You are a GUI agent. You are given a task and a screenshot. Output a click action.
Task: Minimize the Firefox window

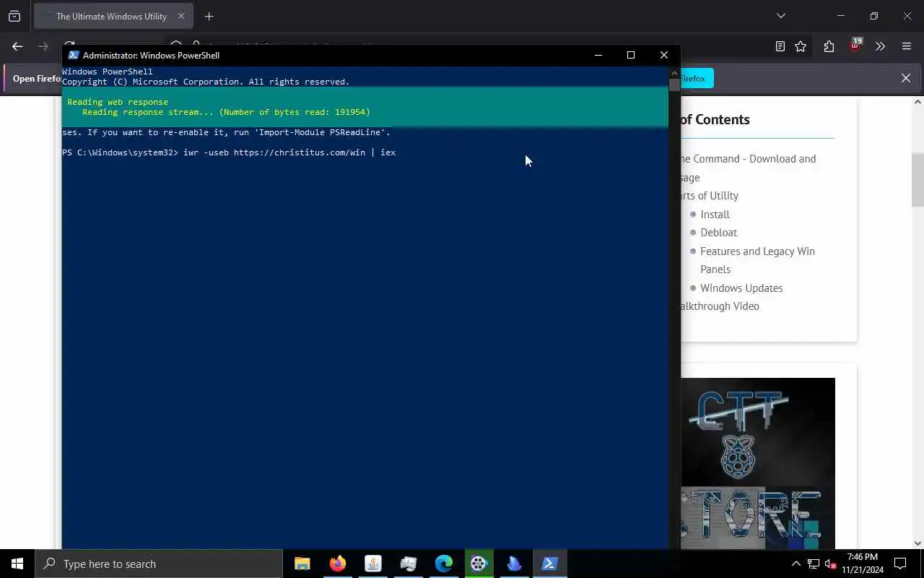(x=840, y=16)
